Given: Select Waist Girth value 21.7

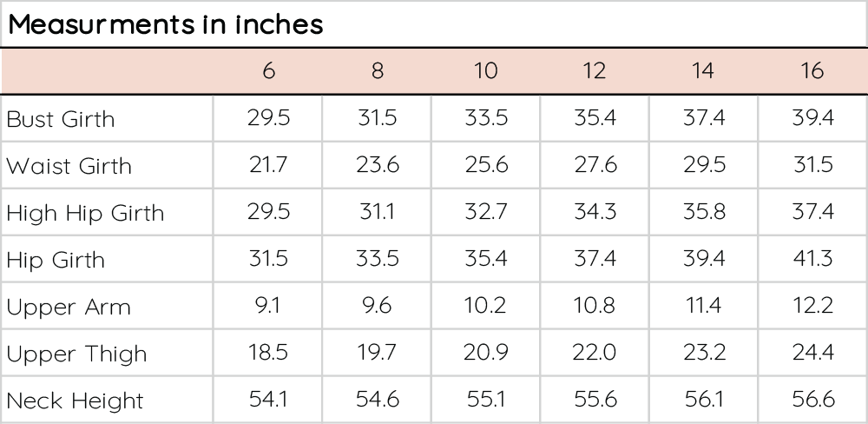Looking at the screenshot, I should tap(268, 165).
